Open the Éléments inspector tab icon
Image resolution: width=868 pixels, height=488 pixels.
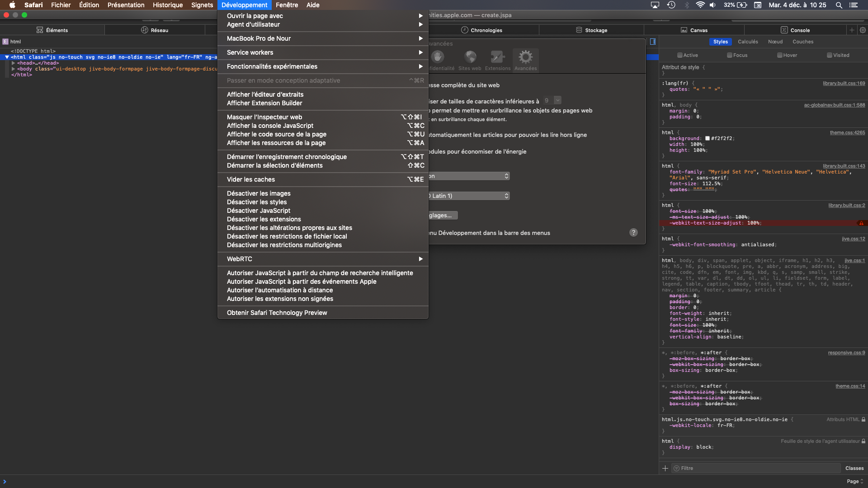coord(40,30)
